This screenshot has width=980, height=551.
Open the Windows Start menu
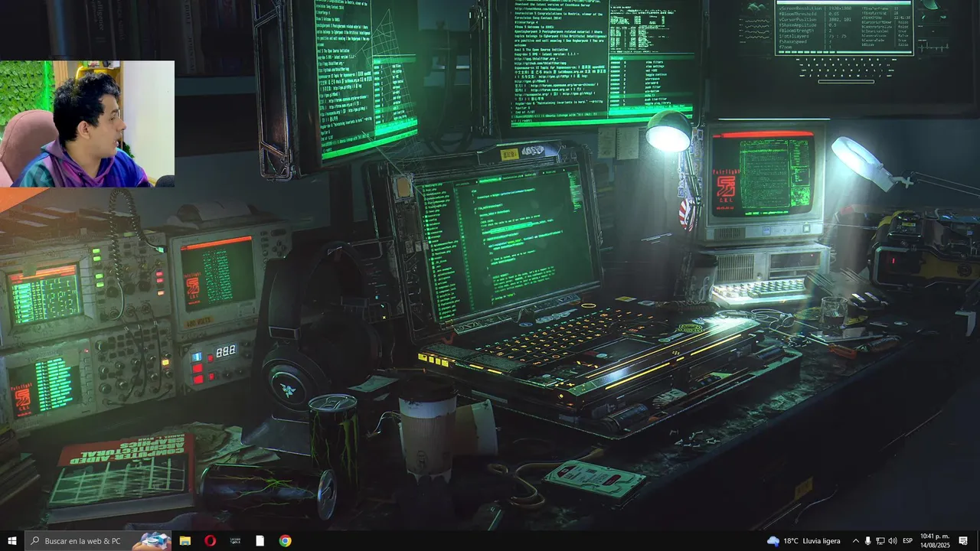click(x=12, y=541)
